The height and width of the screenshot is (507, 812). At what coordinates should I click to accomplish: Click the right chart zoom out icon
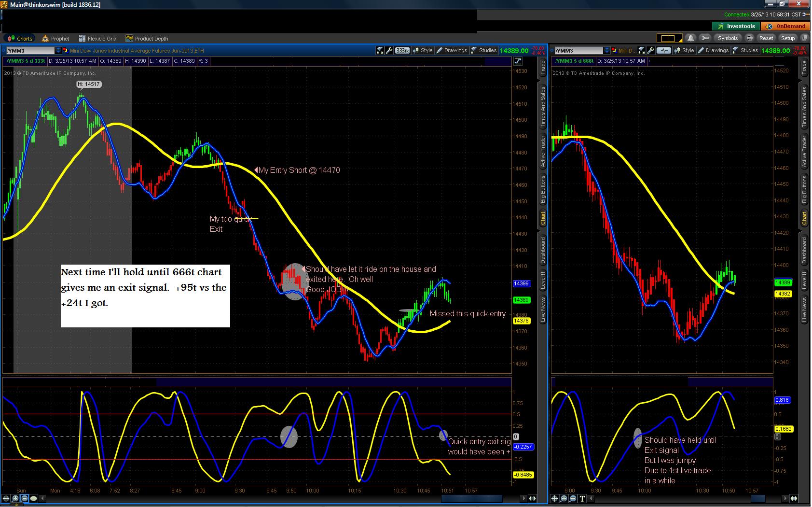point(573,498)
